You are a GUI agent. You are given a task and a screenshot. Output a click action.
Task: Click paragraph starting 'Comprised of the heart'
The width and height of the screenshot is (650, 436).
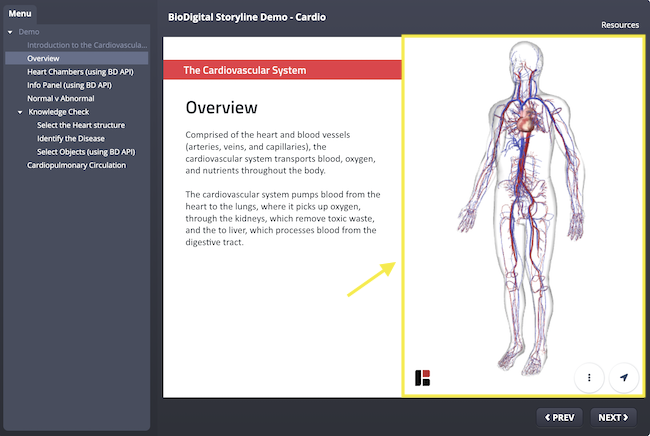point(280,153)
